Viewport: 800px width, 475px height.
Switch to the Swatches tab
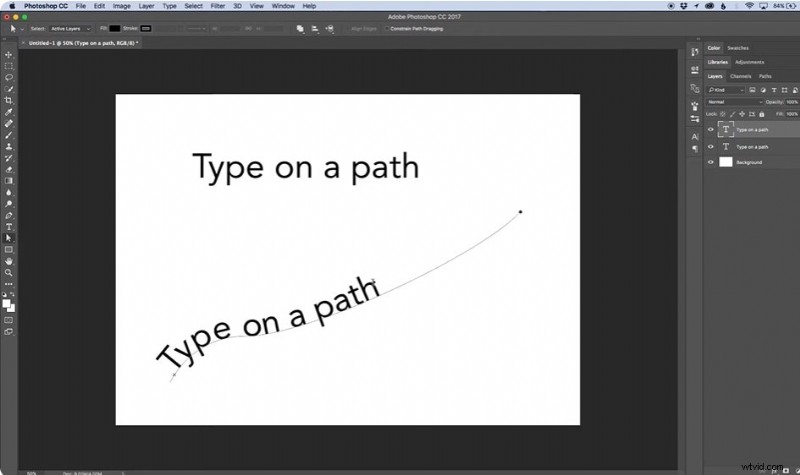pos(738,48)
